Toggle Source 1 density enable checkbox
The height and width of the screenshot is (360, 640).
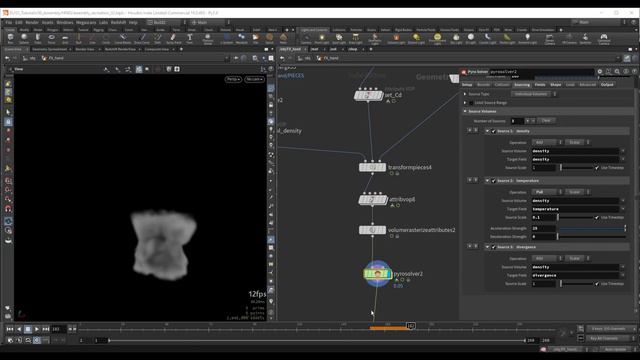click(x=493, y=131)
